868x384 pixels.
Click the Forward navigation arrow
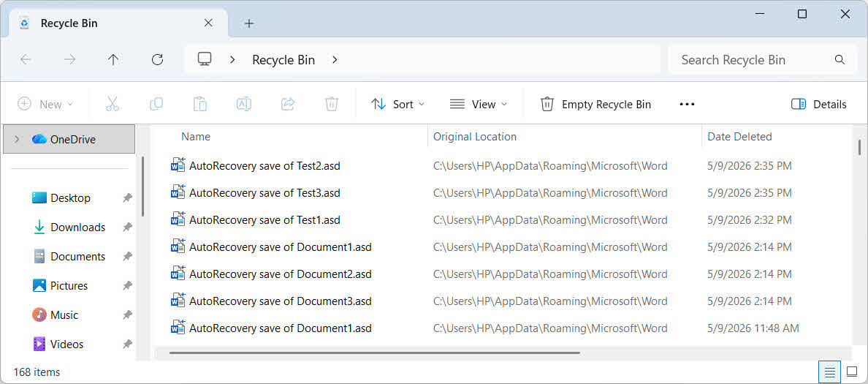coord(69,60)
